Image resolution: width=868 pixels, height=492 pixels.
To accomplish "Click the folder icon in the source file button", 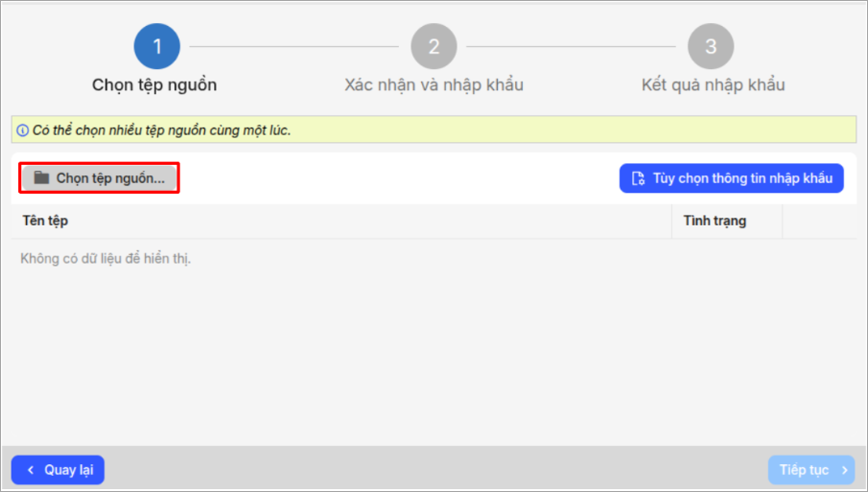I will [x=41, y=178].
